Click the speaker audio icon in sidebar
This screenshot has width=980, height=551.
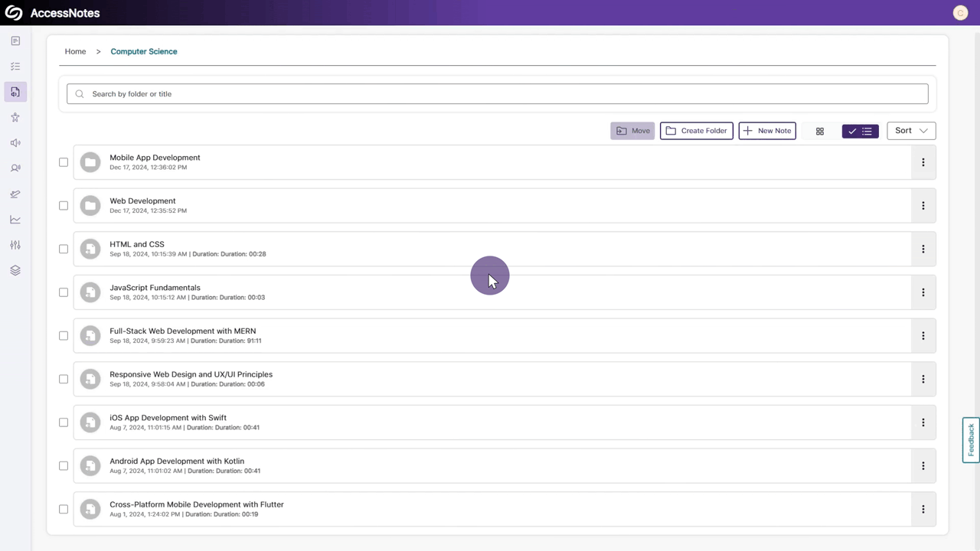pyautogui.click(x=15, y=143)
